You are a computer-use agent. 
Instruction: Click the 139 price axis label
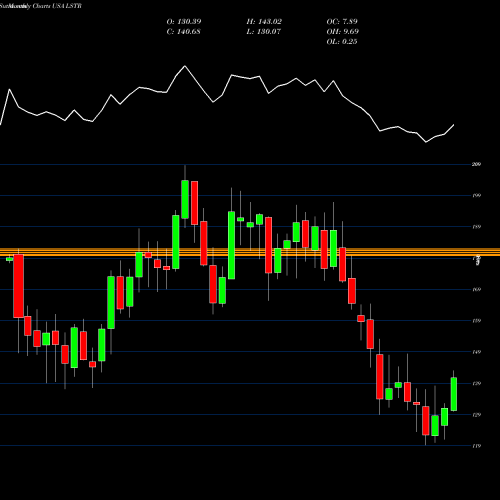tap(477, 384)
